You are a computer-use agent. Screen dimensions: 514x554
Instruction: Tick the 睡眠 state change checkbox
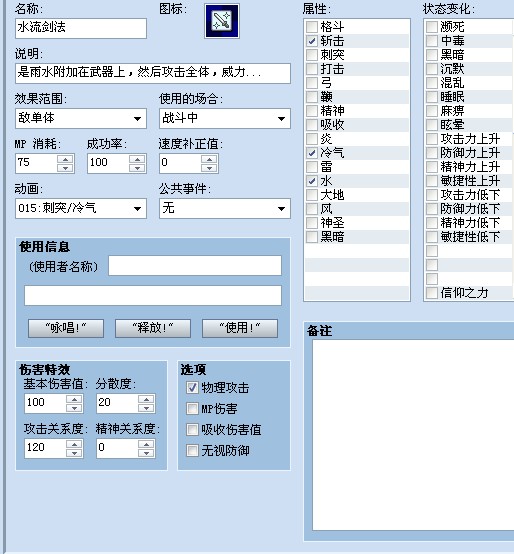432,97
